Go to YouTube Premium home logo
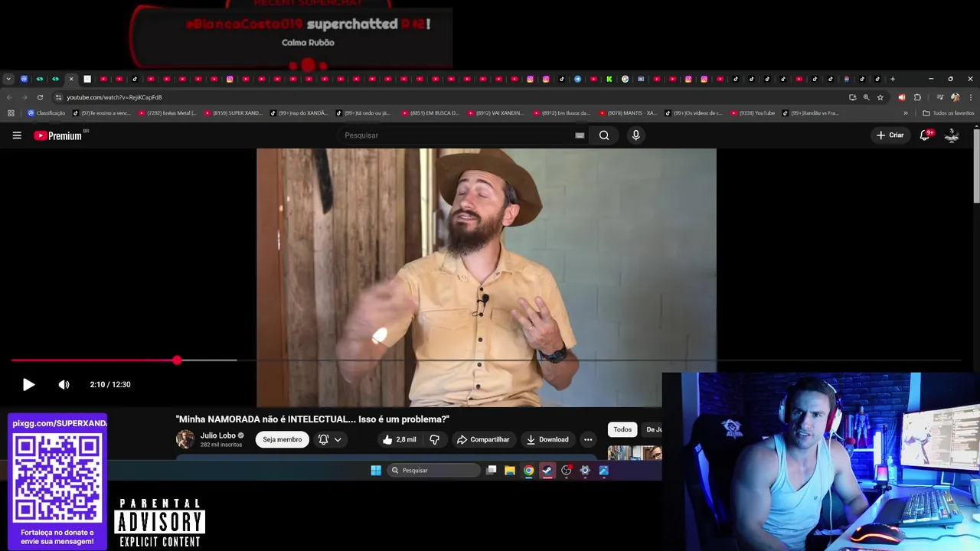 (59, 135)
